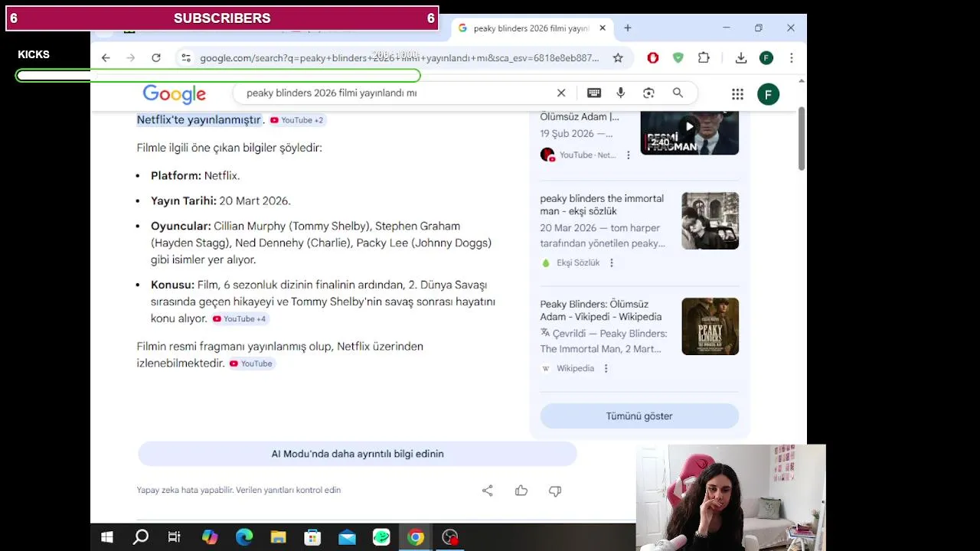The image size is (980, 551).
Task: Open the Mail app from the taskbar
Action: [x=347, y=537]
